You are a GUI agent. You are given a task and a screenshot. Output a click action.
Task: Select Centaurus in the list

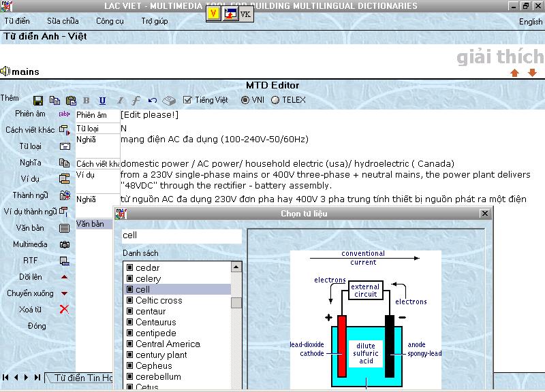coord(156,322)
